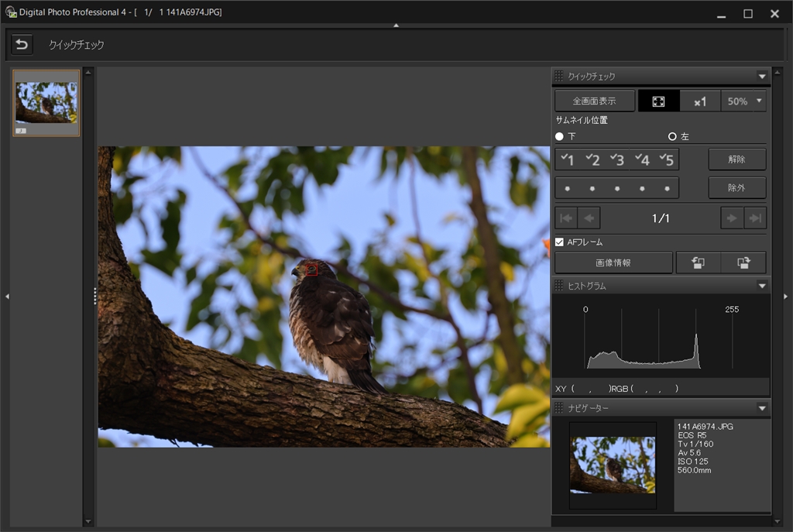
Task: Apply check mark 5 to image
Action: (666, 160)
